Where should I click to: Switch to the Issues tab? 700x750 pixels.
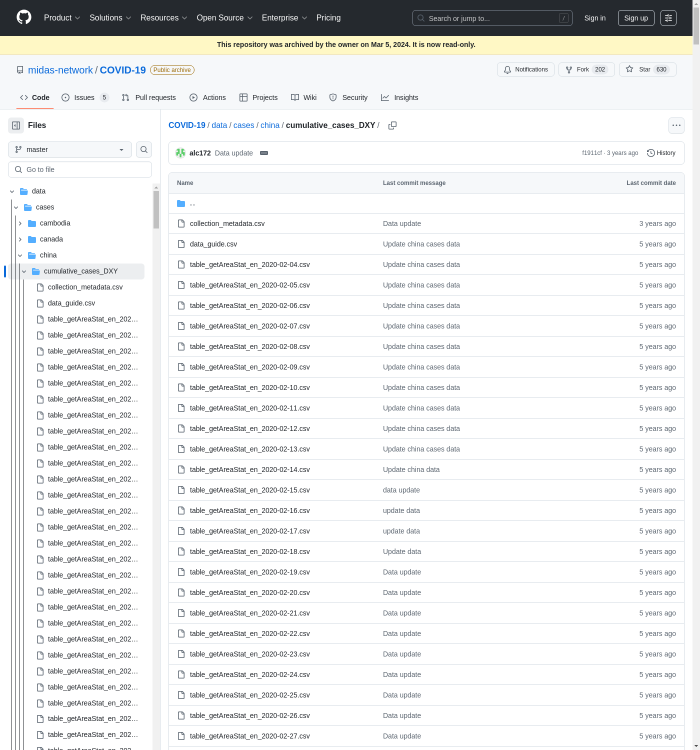coord(84,97)
